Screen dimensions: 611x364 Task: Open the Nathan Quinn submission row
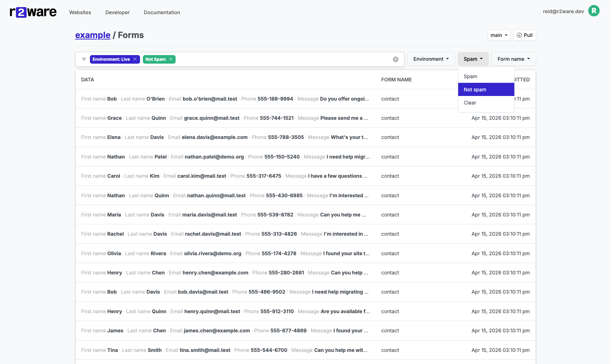click(305, 196)
